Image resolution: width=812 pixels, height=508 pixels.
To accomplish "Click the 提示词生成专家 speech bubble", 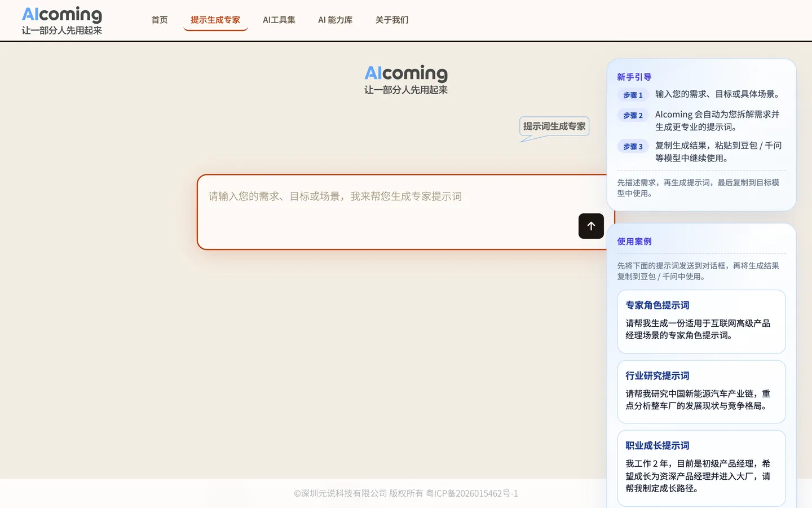I will tap(554, 126).
